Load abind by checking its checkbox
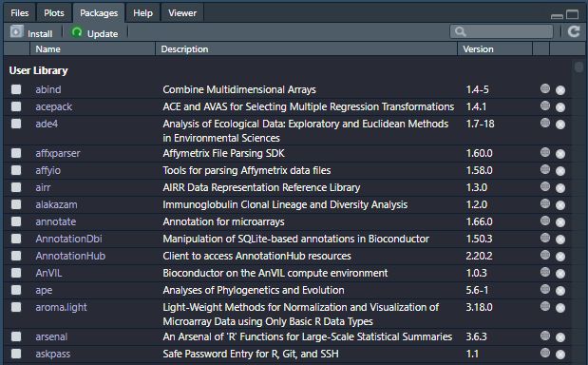Image resolution: width=588 pixels, height=365 pixels. [x=16, y=89]
